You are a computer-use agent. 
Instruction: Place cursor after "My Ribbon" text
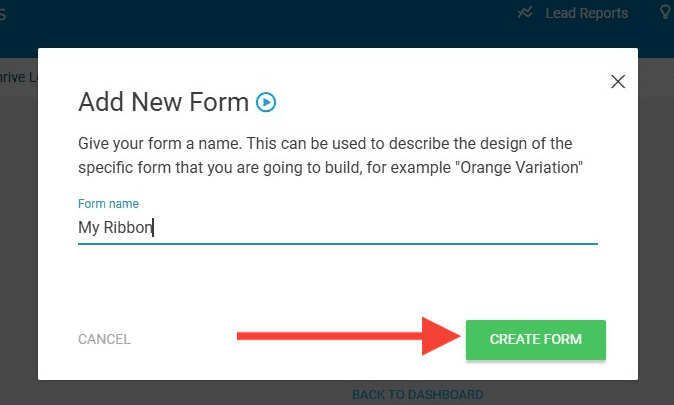[154, 227]
